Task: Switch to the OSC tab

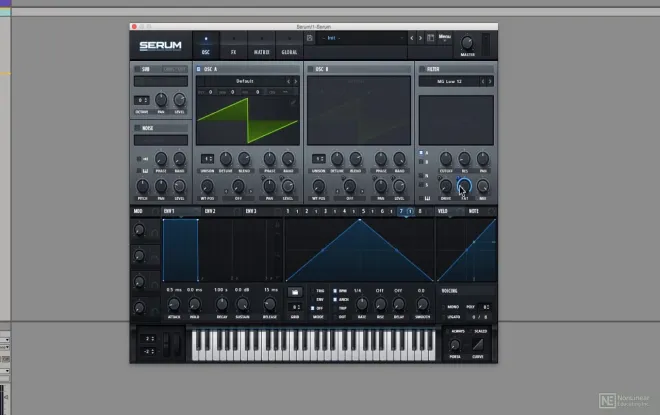Action: click(206, 45)
